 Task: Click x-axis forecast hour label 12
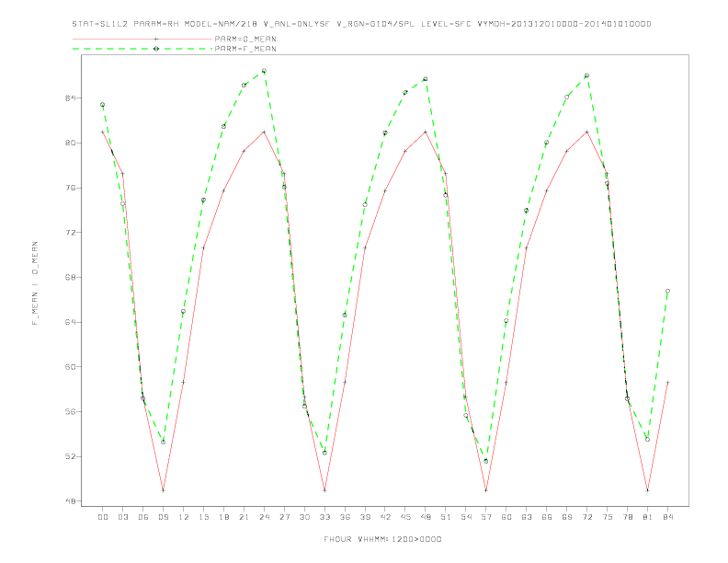click(x=184, y=517)
